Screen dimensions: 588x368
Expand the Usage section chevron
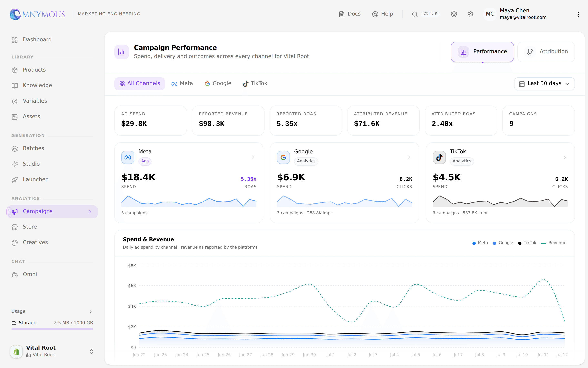[x=91, y=312]
